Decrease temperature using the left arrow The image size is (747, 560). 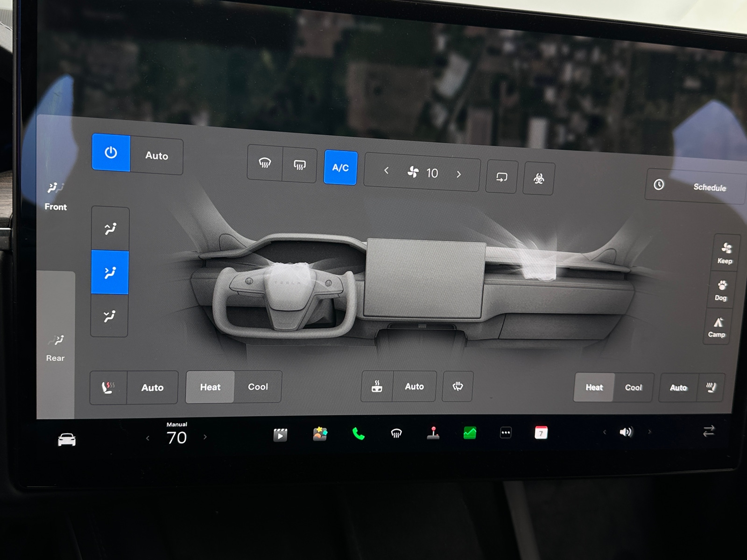148,437
